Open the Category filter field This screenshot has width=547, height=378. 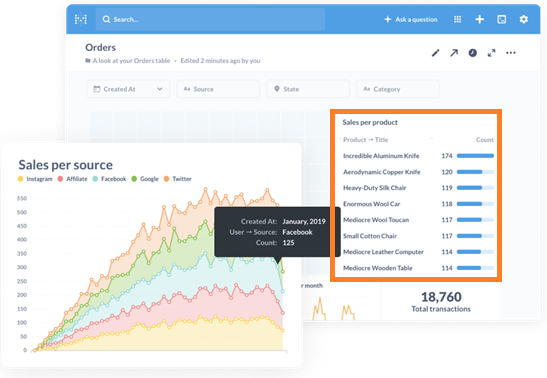coord(398,89)
